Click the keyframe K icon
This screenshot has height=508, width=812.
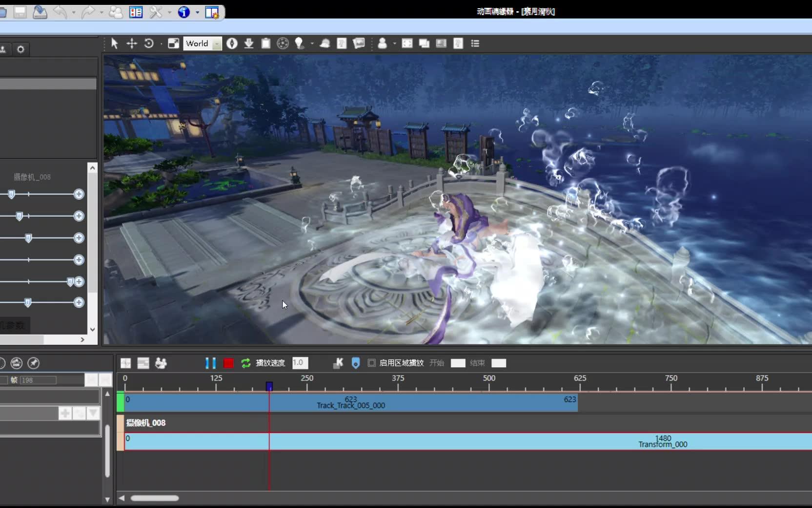pyautogui.click(x=338, y=363)
